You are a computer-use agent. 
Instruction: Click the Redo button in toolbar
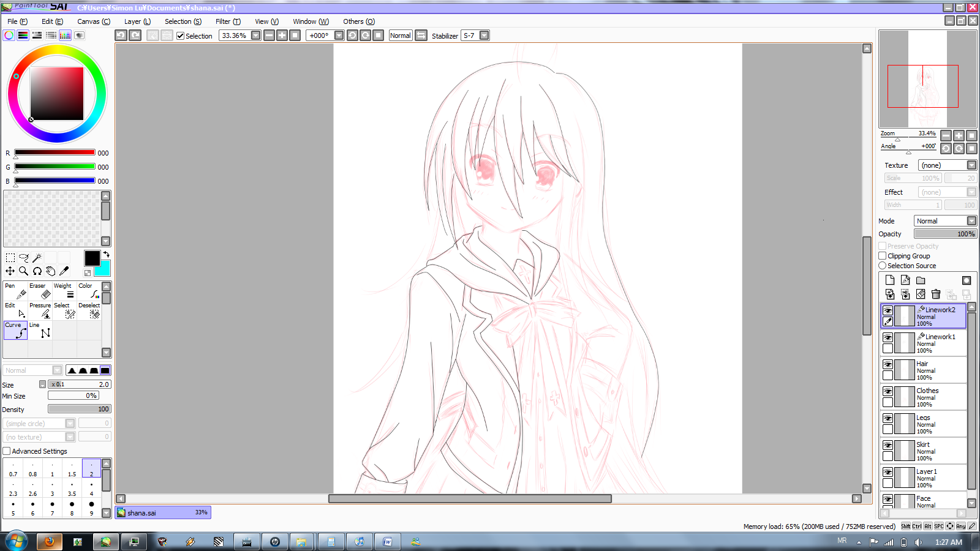135,36
